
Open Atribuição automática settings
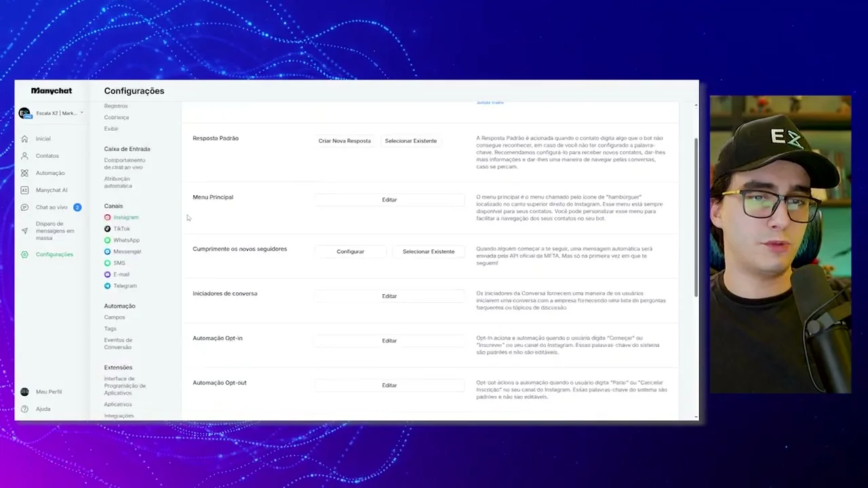coord(118,182)
